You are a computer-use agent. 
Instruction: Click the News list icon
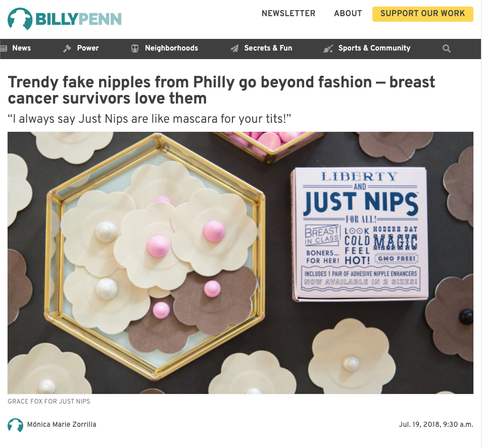click(4, 48)
